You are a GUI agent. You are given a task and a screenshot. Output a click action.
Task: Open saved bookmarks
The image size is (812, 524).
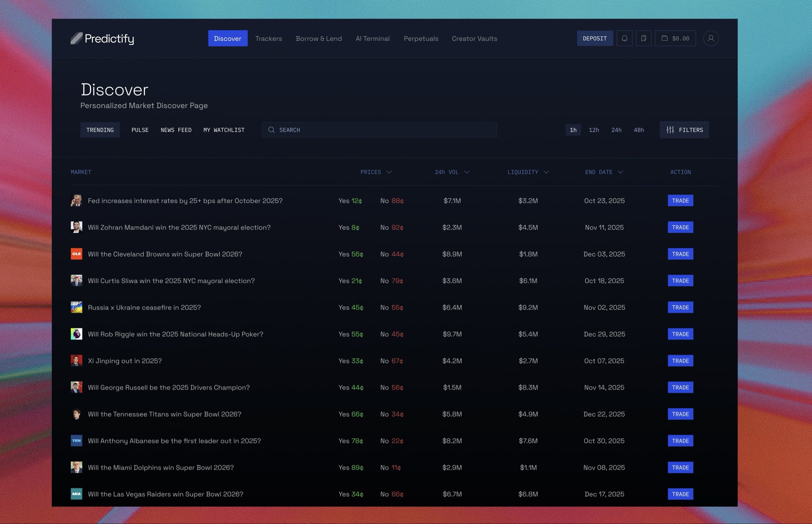pos(644,38)
